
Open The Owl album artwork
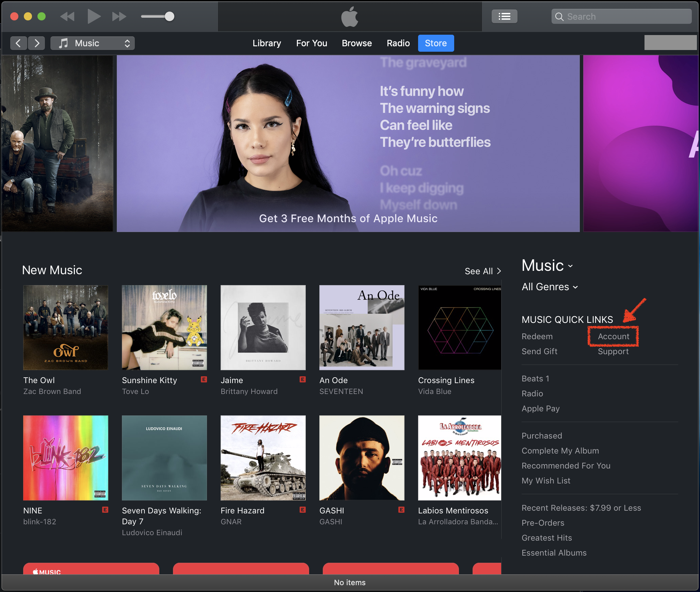coord(66,328)
